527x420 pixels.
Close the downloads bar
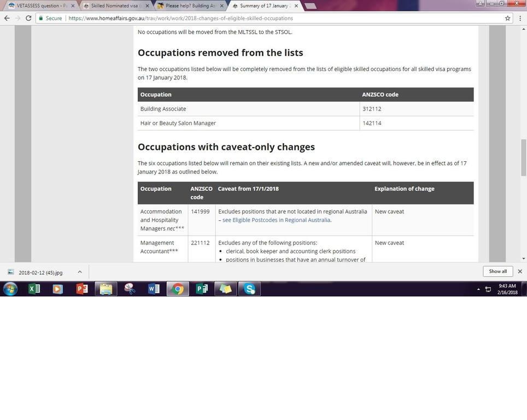coord(520,271)
